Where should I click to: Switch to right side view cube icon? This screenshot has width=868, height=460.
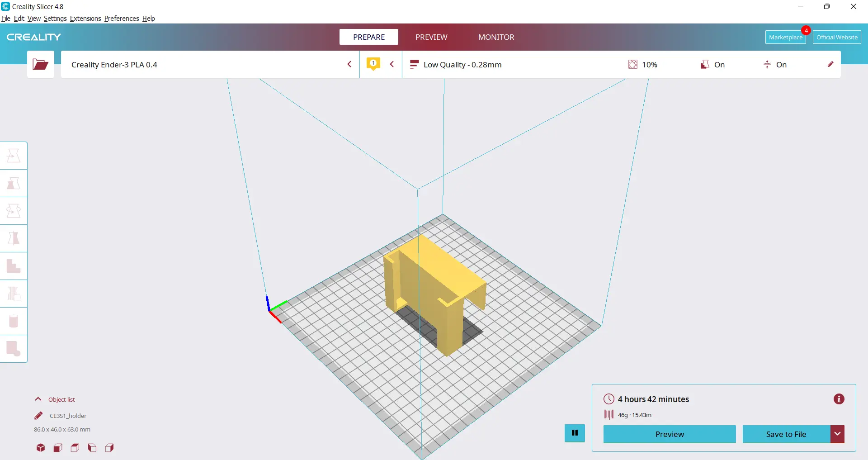point(109,448)
